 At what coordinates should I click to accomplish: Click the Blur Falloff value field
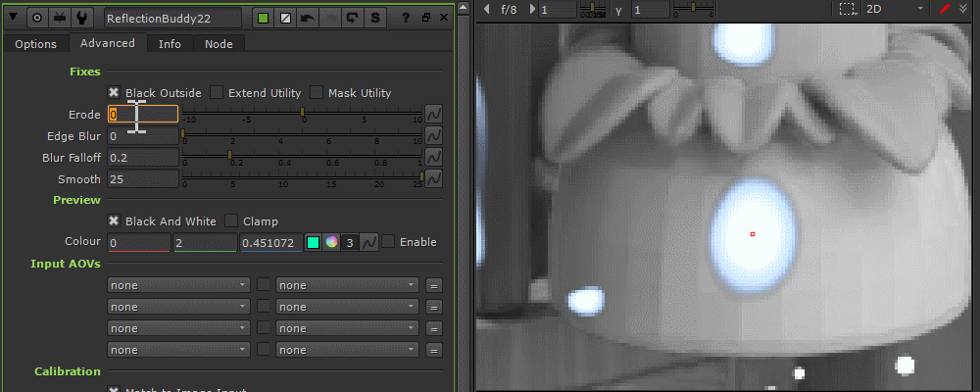click(x=143, y=158)
